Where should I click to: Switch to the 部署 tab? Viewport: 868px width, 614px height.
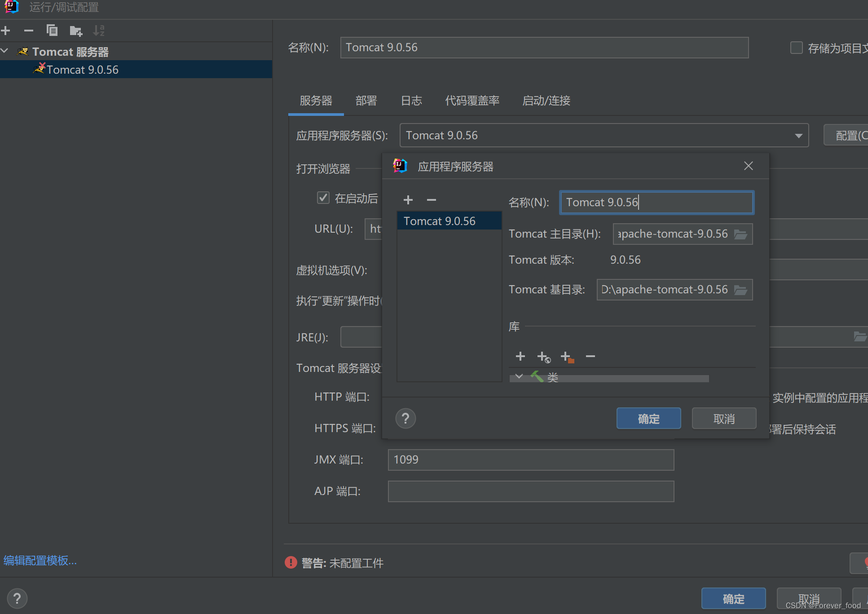click(366, 101)
